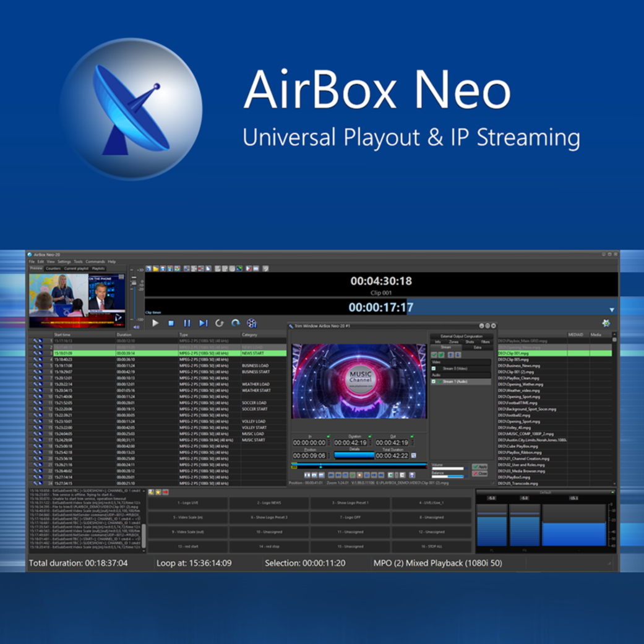
Task: Click the yellow folder open icon in toolbar
Action: point(156,269)
